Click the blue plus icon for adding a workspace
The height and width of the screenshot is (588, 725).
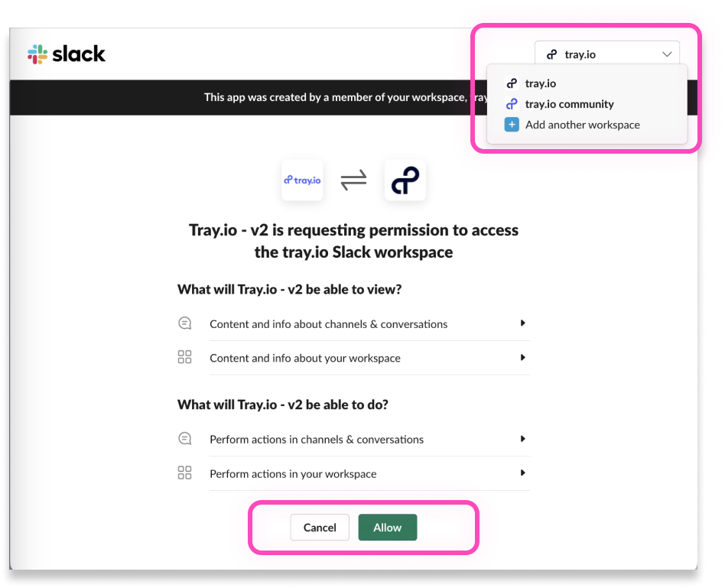[x=512, y=124]
